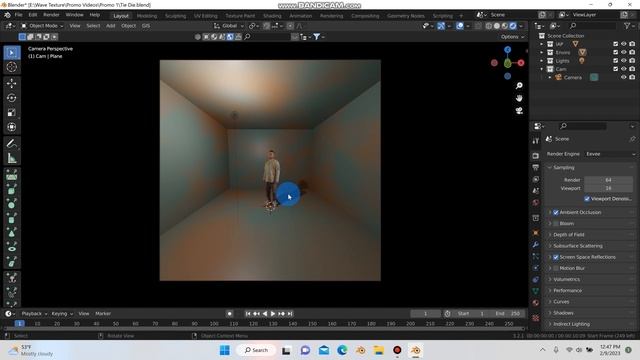This screenshot has height=360, width=640.
Task: Select the Cursor tool in the toolbar
Action: (11, 67)
